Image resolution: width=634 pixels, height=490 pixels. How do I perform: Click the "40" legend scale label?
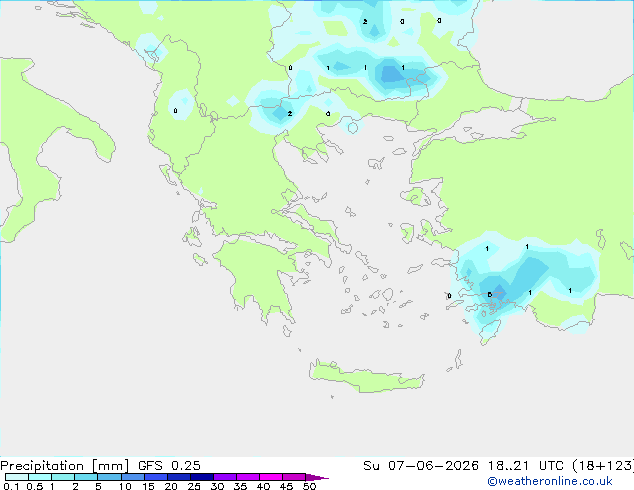pyautogui.click(x=263, y=486)
